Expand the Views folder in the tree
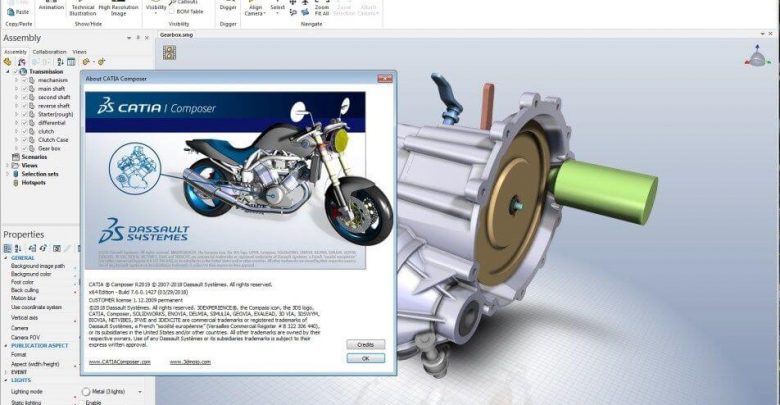 (x=7, y=165)
